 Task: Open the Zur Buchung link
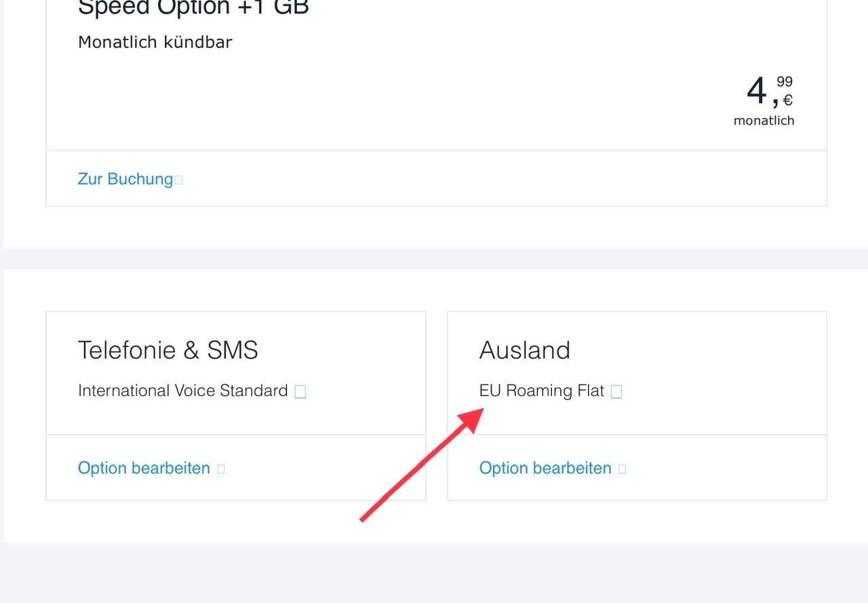tap(125, 179)
